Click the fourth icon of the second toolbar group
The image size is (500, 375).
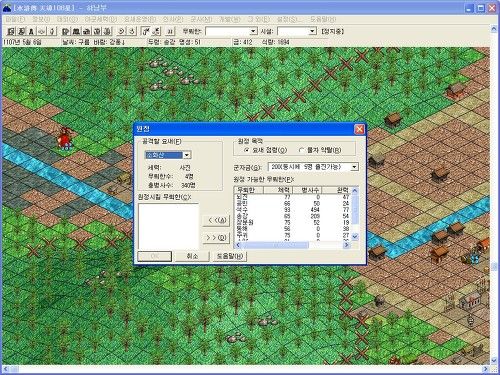coord(97,31)
